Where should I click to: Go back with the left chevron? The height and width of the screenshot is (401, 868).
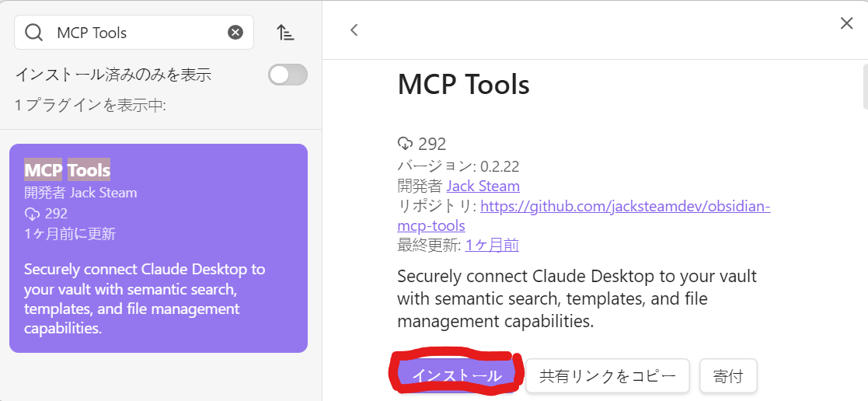tap(355, 30)
